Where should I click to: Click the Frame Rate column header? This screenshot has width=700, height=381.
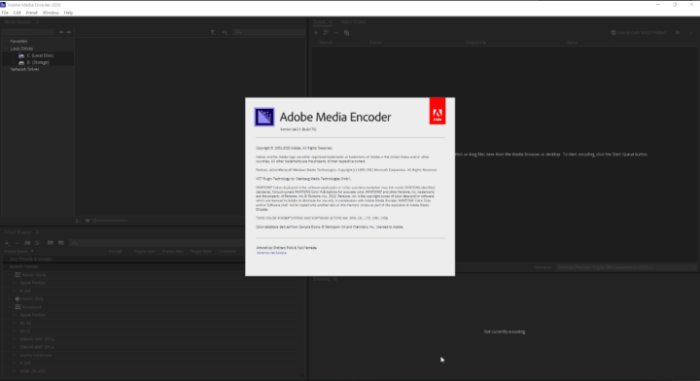pos(173,251)
